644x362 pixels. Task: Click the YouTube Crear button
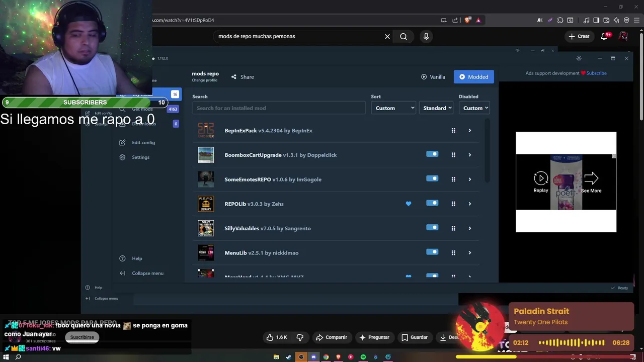click(x=579, y=36)
